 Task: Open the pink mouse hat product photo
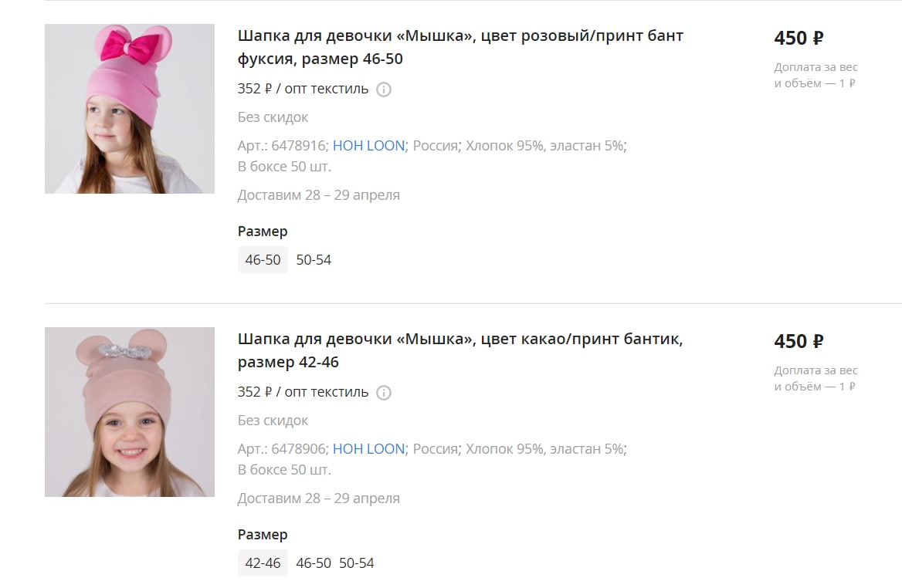[130, 109]
